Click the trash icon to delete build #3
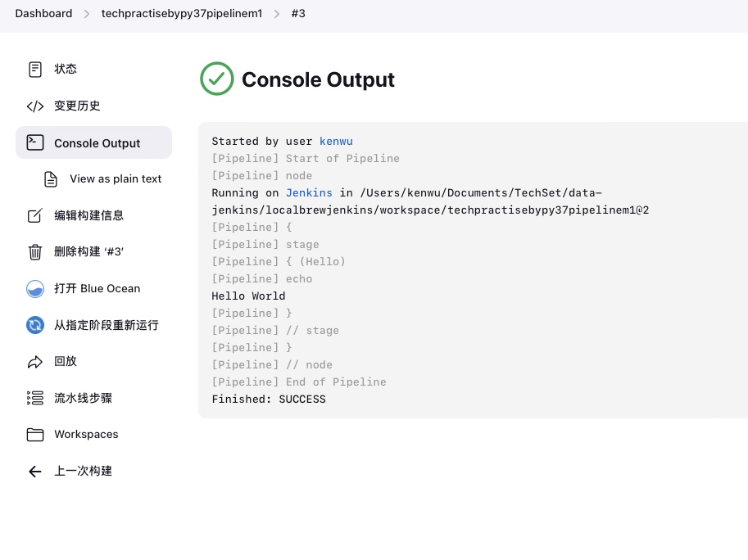The width and height of the screenshot is (748, 560). (35, 252)
